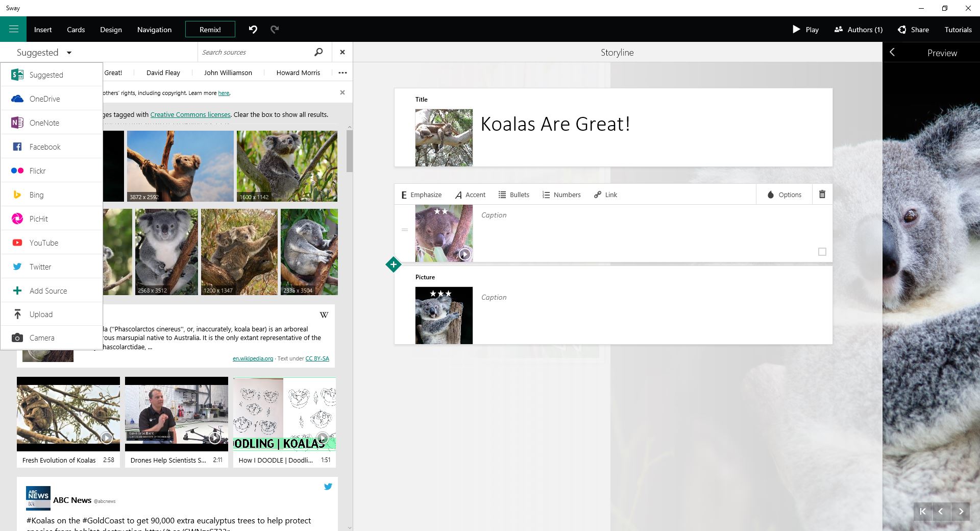The width and height of the screenshot is (980, 531).
Task: Add content with the green plus button
Action: click(x=394, y=264)
